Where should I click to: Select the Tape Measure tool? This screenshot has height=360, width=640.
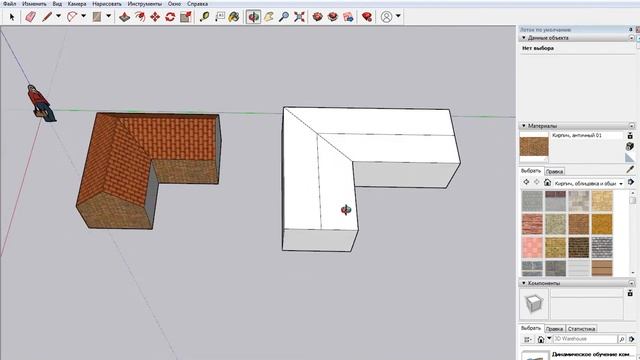tap(204, 17)
